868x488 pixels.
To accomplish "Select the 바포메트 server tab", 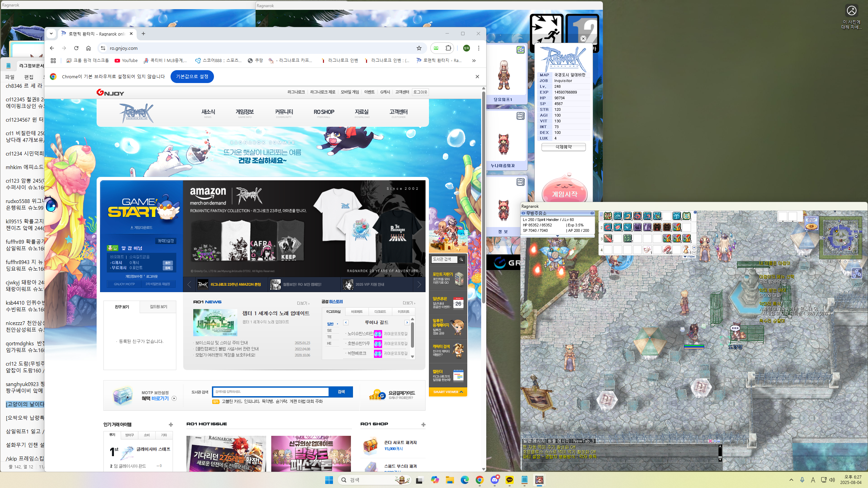I will pyautogui.click(x=357, y=312).
